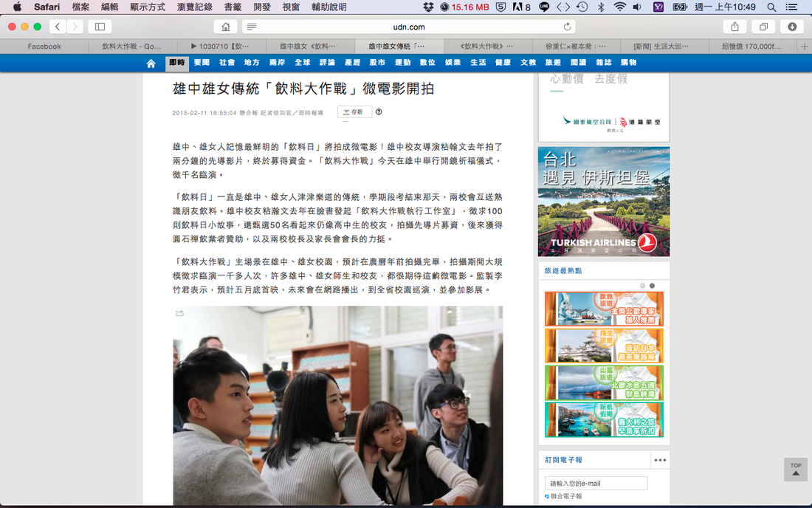Click 要聞 in the blue navbar
The image size is (812, 508).
click(202, 63)
